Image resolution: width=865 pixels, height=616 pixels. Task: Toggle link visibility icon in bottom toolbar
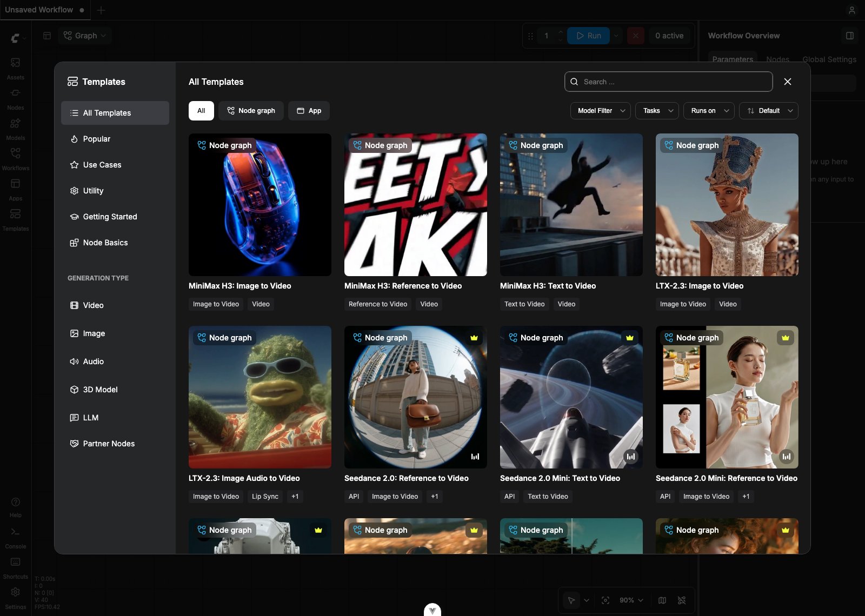click(x=682, y=600)
